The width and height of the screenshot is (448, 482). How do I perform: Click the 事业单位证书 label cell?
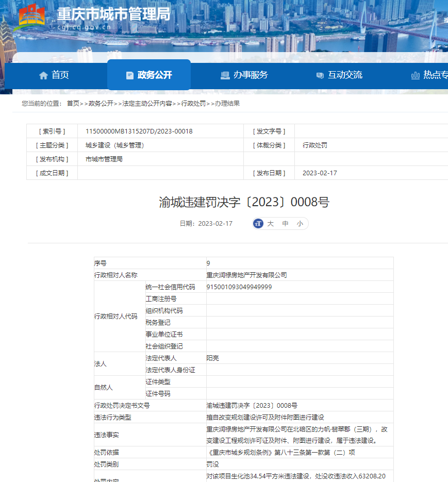coord(176,335)
